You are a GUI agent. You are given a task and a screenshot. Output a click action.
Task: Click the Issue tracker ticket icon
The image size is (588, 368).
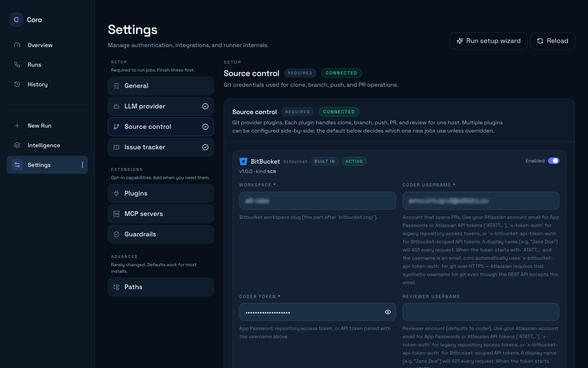(116, 147)
